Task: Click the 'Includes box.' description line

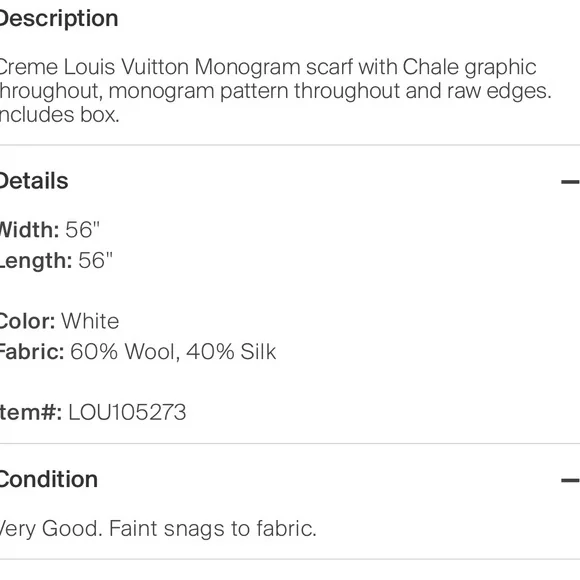Action: (x=59, y=115)
